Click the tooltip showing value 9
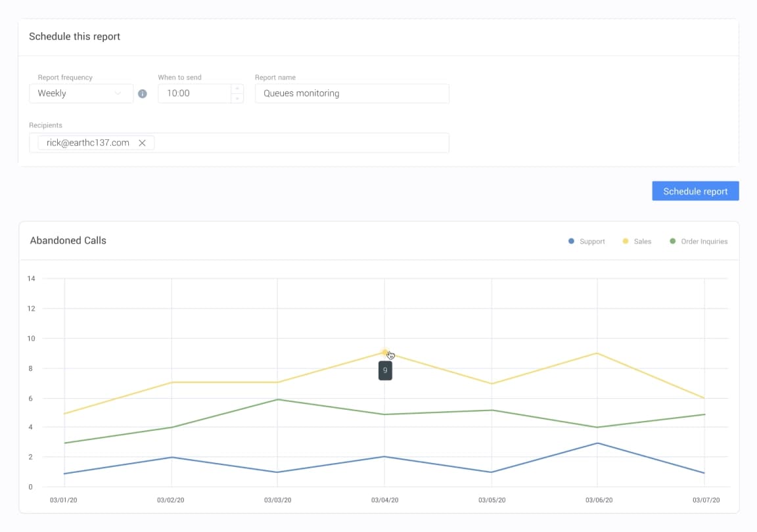The height and width of the screenshot is (532, 757). pos(385,370)
